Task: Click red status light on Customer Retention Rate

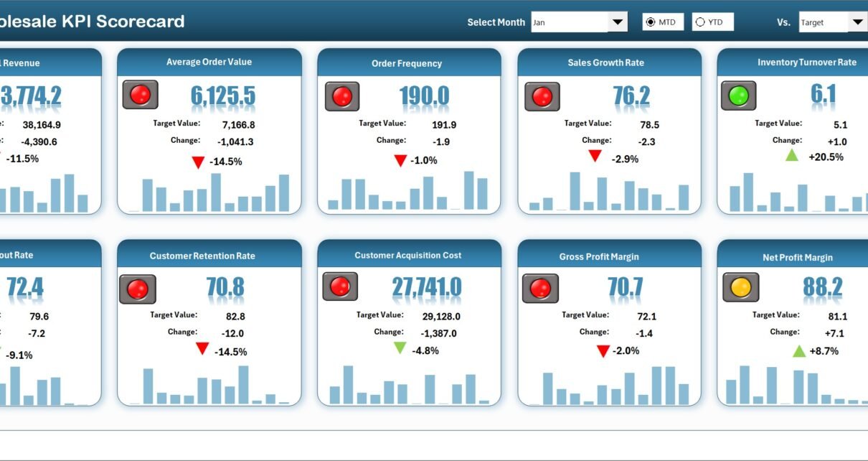Action: coord(137,289)
